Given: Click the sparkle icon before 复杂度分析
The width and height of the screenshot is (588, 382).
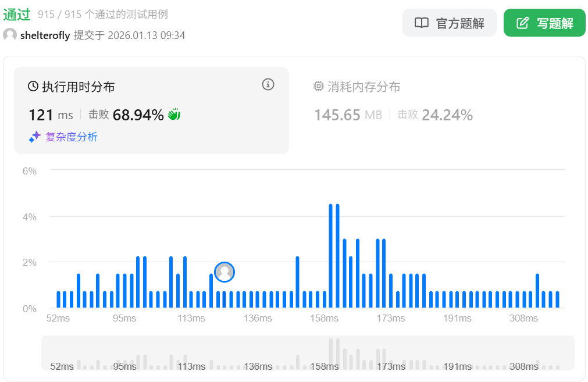Looking at the screenshot, I should 35,137.
